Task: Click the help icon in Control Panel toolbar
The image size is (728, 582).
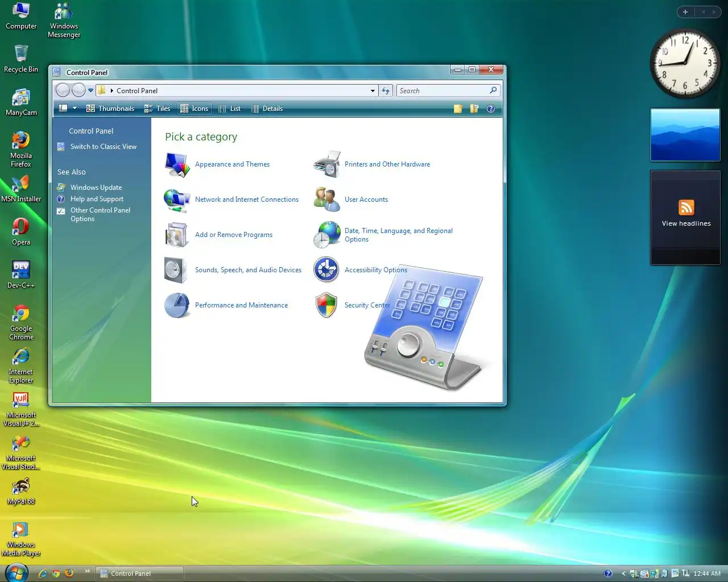Action: (x=491, y=109)
